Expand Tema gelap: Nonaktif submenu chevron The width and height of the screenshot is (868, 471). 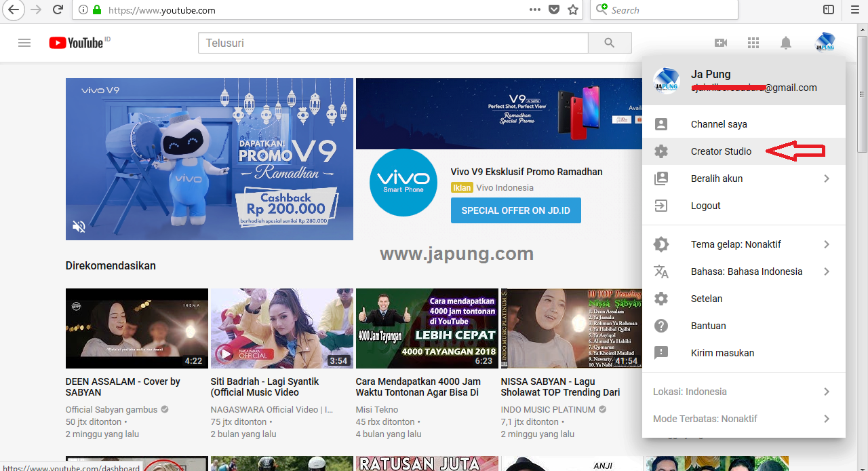pos(827,244)
